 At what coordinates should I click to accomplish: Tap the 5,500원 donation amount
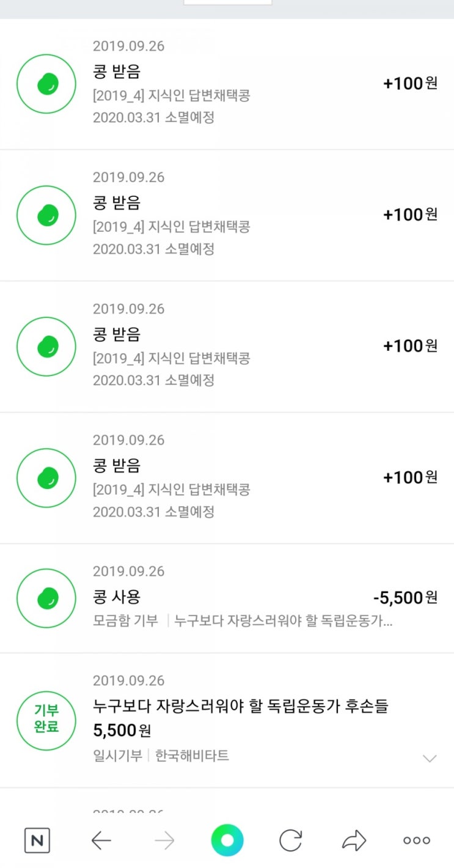[x=122, y=730]
